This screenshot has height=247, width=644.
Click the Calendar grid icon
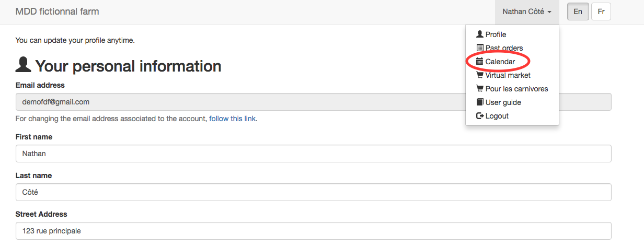(480, 62)
